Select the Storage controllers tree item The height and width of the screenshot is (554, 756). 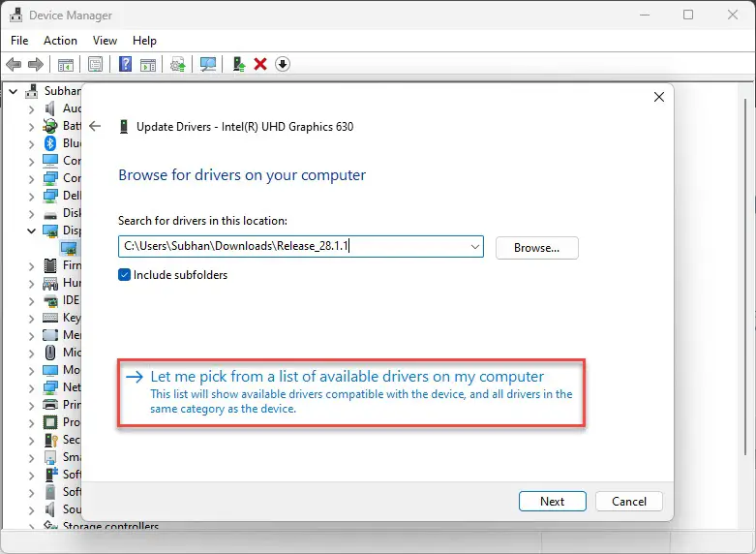110,526
